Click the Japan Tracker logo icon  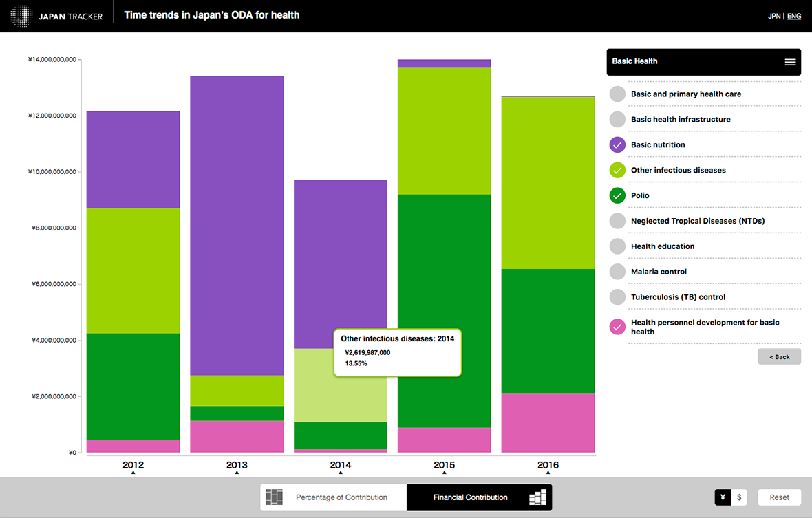tap(23, 16)
